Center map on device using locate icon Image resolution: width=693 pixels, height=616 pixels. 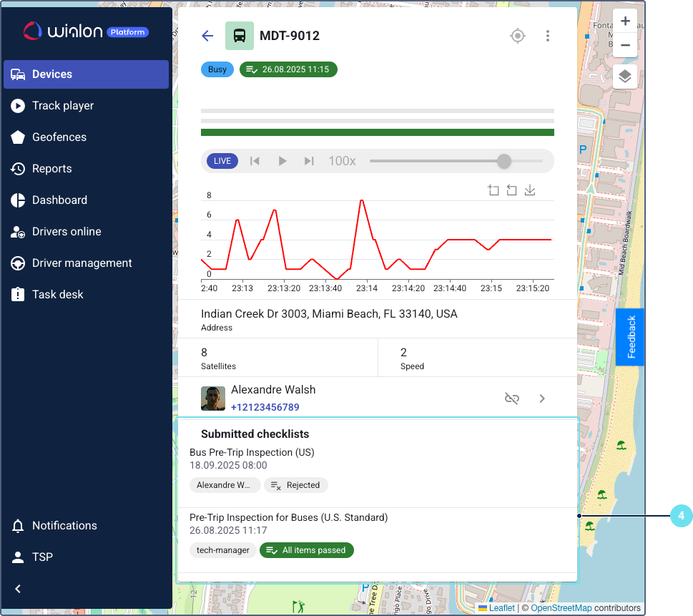pos(518,36)
